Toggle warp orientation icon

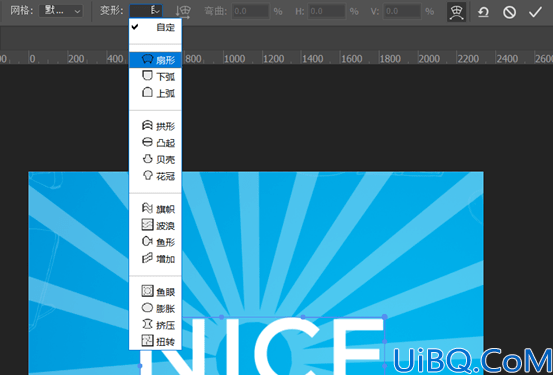[183, 12]
